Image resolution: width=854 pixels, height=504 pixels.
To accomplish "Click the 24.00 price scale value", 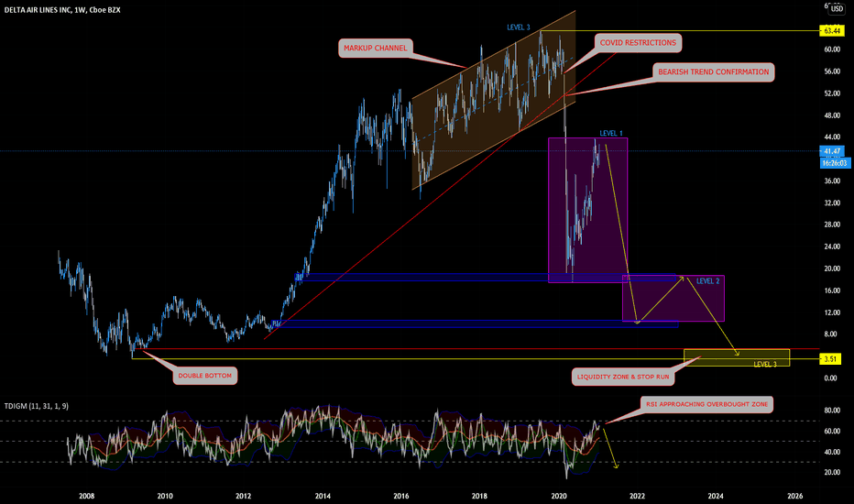I will tap(832, 247).
